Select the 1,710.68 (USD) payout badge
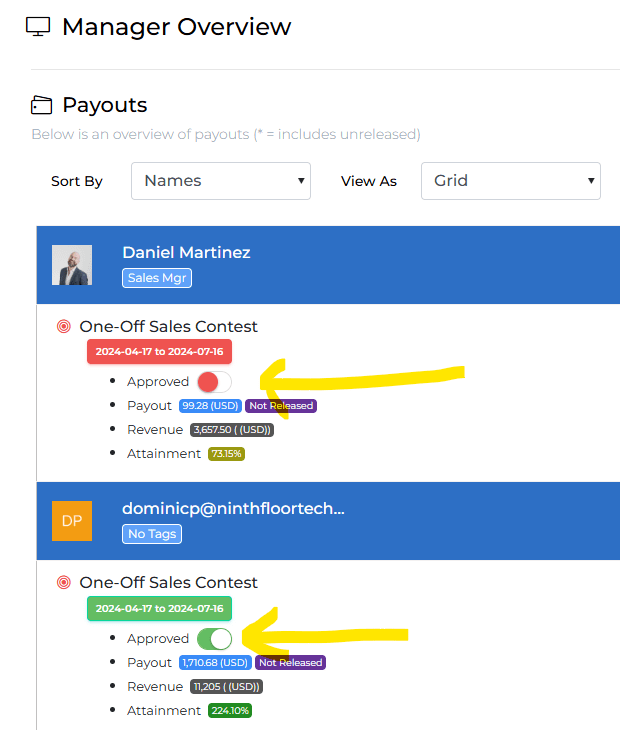Image resolution: width=620 pixels, height=730 pixels. click(x=215, y=662)
